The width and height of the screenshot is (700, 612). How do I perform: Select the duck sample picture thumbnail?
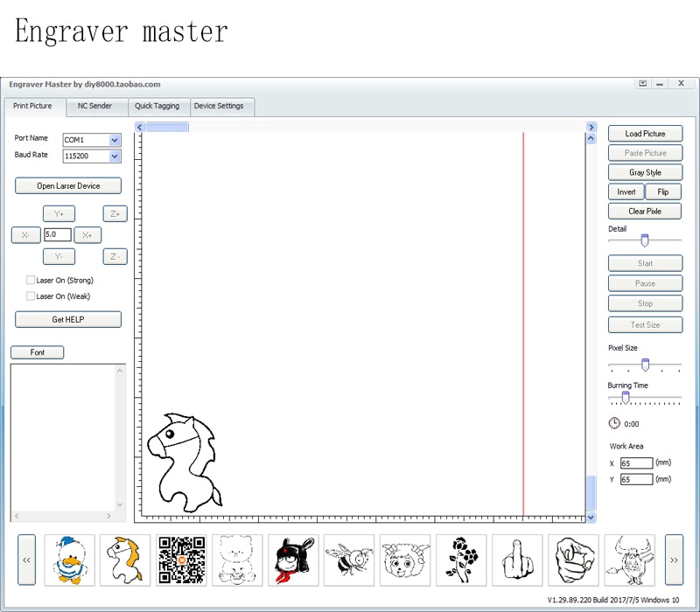click(70, 560)
